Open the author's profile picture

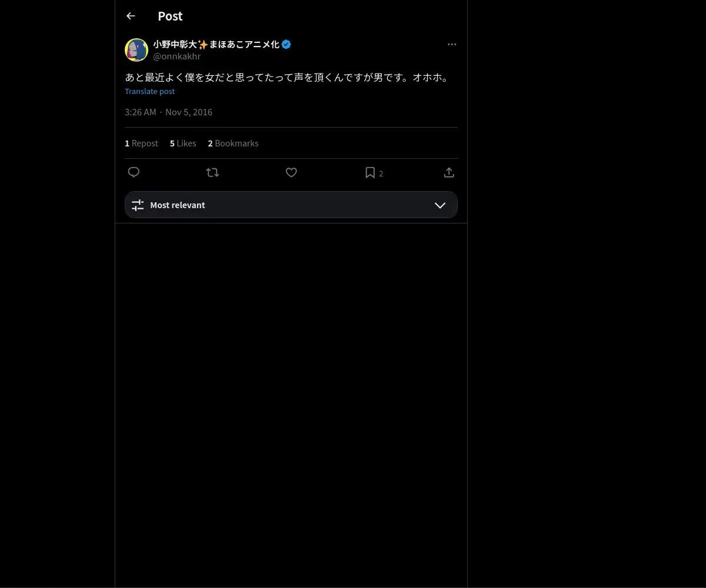[136, 50]
